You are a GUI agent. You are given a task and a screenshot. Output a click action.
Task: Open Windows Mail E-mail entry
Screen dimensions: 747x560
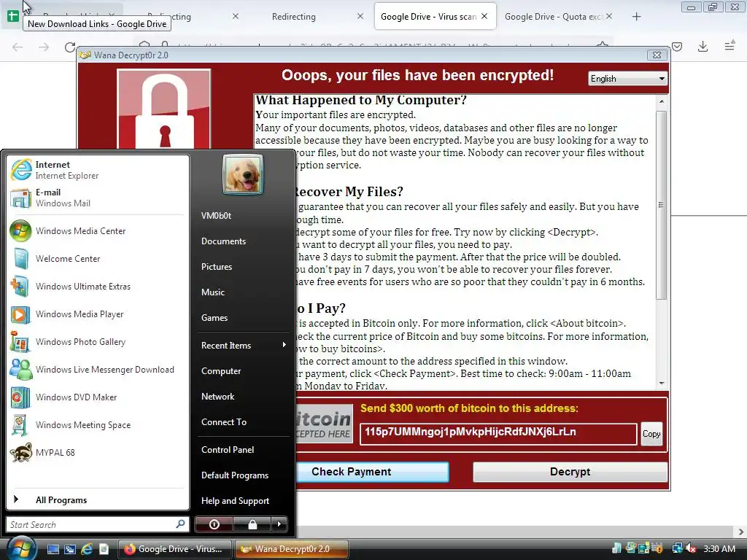click(x=97, y=198)
